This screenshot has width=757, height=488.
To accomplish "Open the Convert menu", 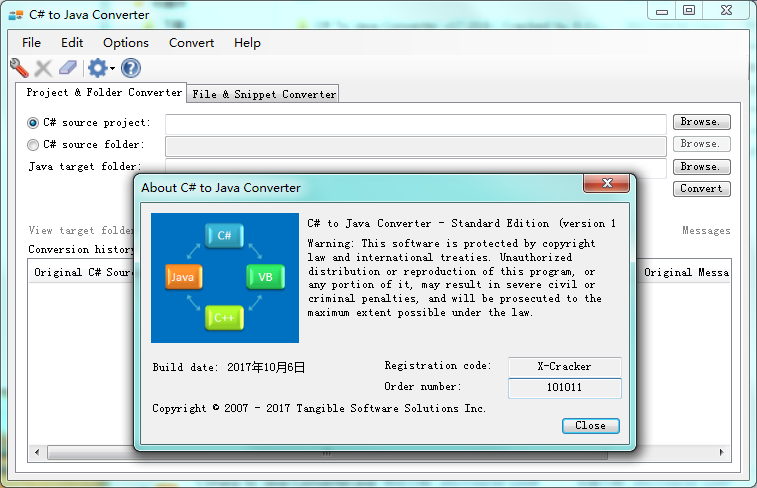I will pyautogui.click(x=192, y=43).
